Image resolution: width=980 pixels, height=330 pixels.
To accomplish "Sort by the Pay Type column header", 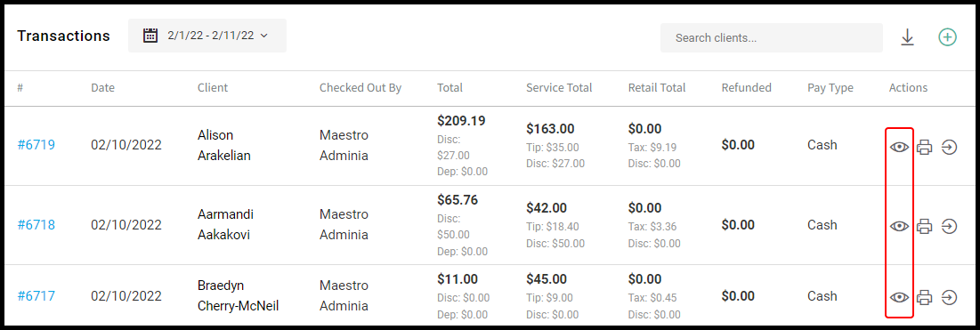I will point(830,88).
